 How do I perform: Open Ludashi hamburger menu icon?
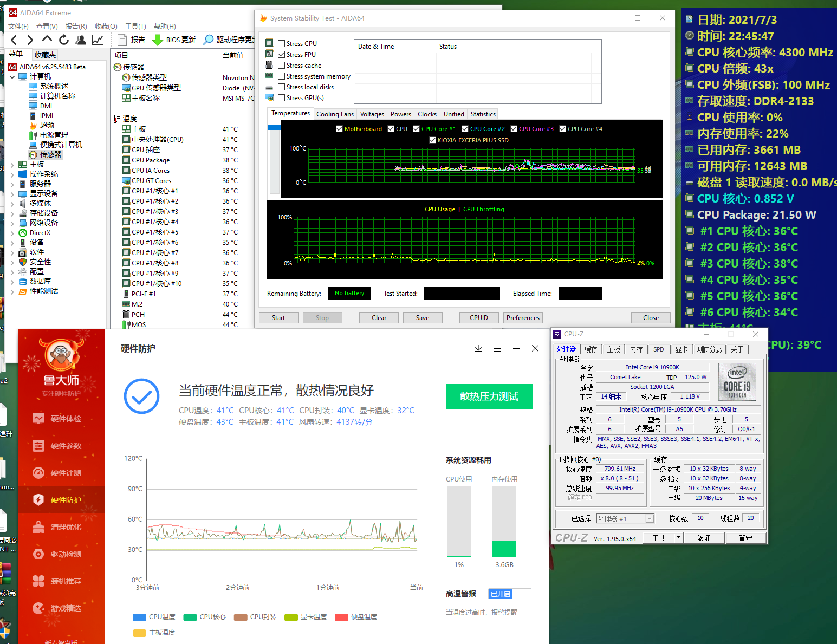497,348
